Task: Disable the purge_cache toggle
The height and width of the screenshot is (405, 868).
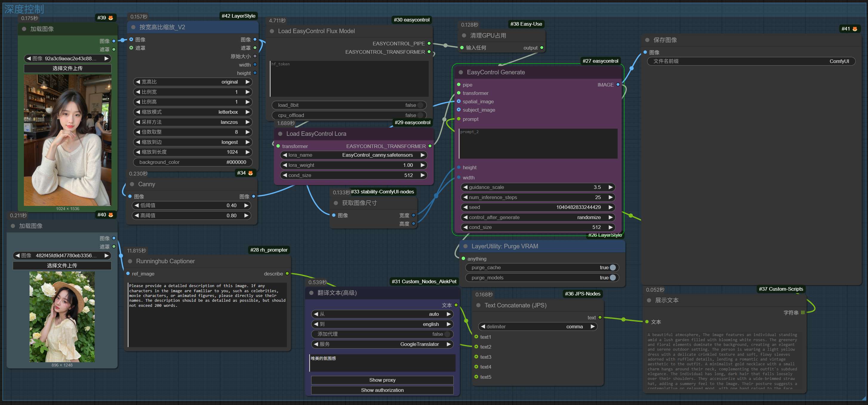Action: tap(612, 267)
